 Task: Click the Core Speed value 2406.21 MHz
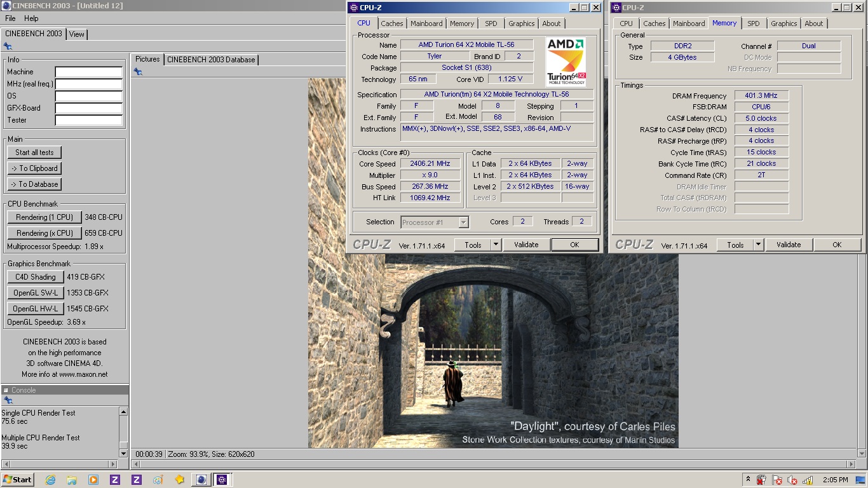tap(430, 164)
